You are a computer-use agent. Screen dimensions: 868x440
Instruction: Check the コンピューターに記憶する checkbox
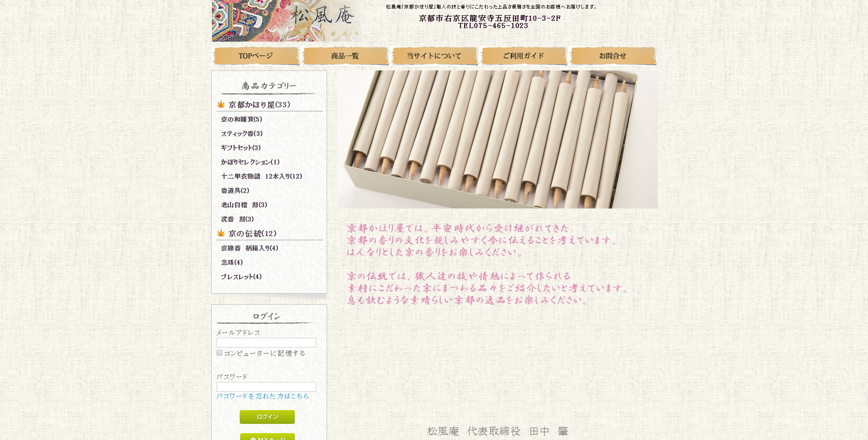[x=219, y=353]
